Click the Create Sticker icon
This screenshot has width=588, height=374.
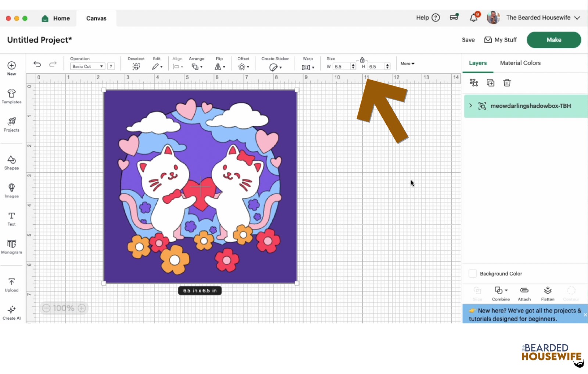(273, 67)
